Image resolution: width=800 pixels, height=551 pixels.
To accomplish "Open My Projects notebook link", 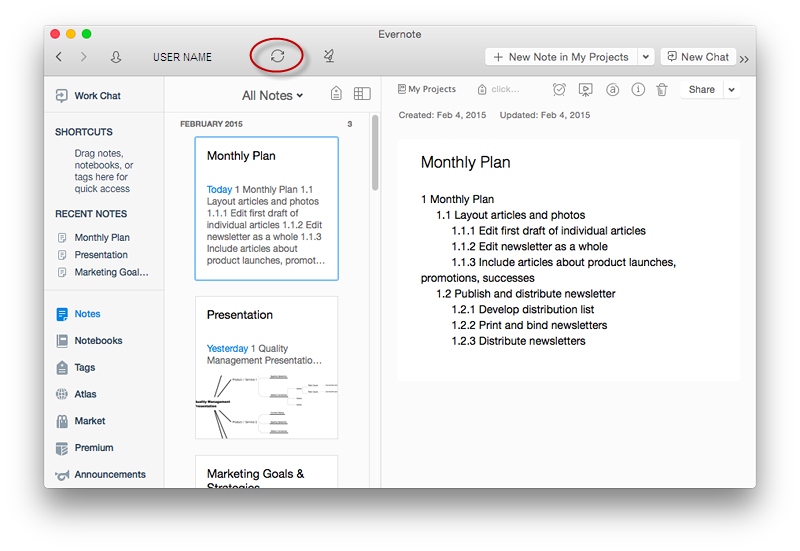I will tap(432, 89).
